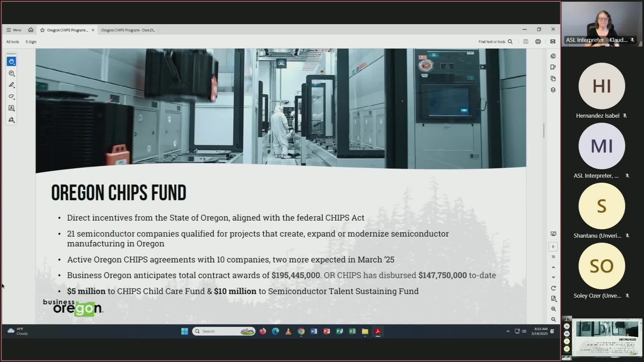Open the weather widget showing Cloudy
Viewport: 644px width, 362px height.
tap(17, 331)
